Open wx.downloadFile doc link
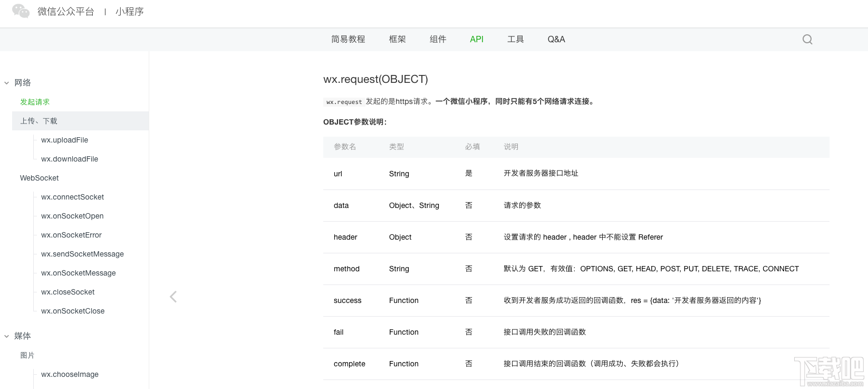 [x=70, y=159]
